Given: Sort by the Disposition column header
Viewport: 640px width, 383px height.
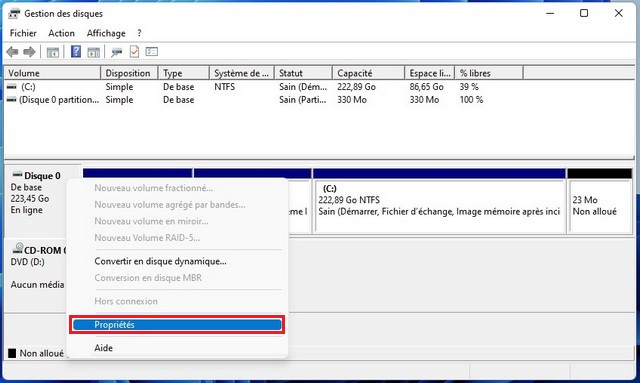Looking at the screenshot, I should click(129, 73).
